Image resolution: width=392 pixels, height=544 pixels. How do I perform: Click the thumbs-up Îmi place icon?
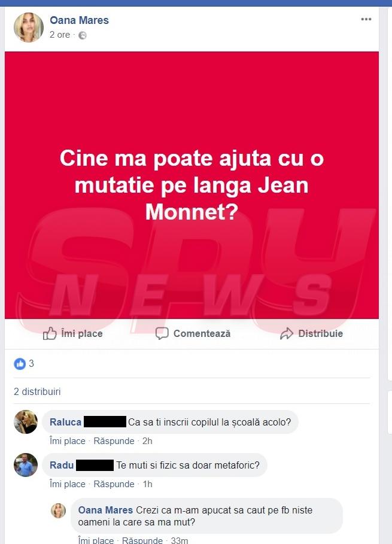50,333
